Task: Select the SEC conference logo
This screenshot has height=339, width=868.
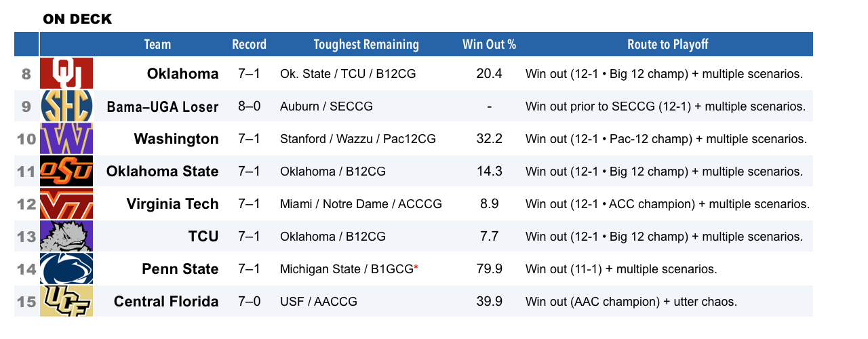Action: (x=66, y=106)
